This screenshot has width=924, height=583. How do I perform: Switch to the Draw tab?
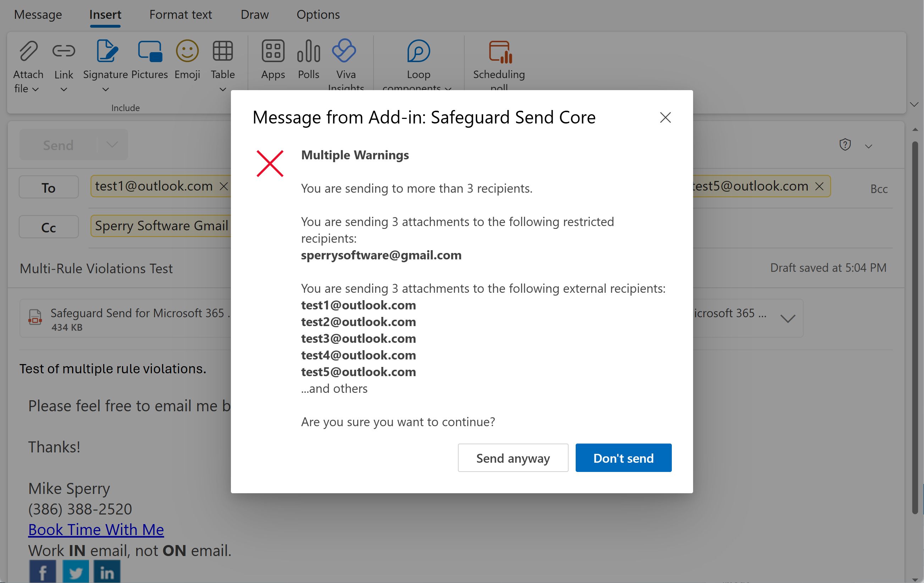tap(254, 15)
